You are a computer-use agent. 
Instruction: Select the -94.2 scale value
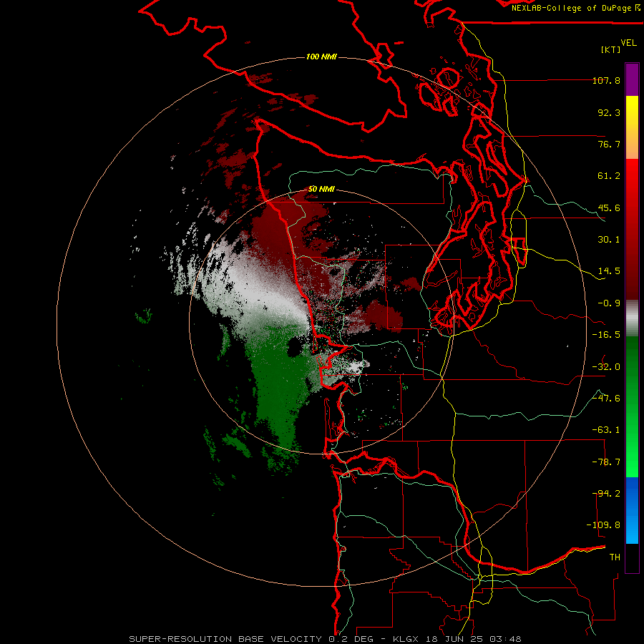click(x=606, y=494)
